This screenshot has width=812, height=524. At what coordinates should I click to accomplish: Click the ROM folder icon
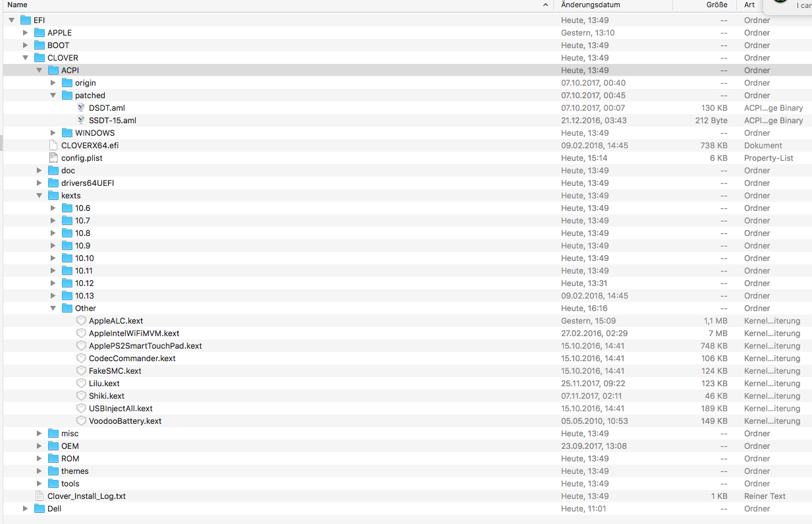[x=54, y=459]
